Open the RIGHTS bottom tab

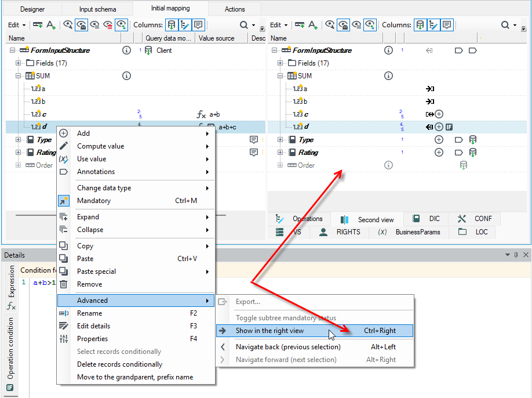coord(340,232)
